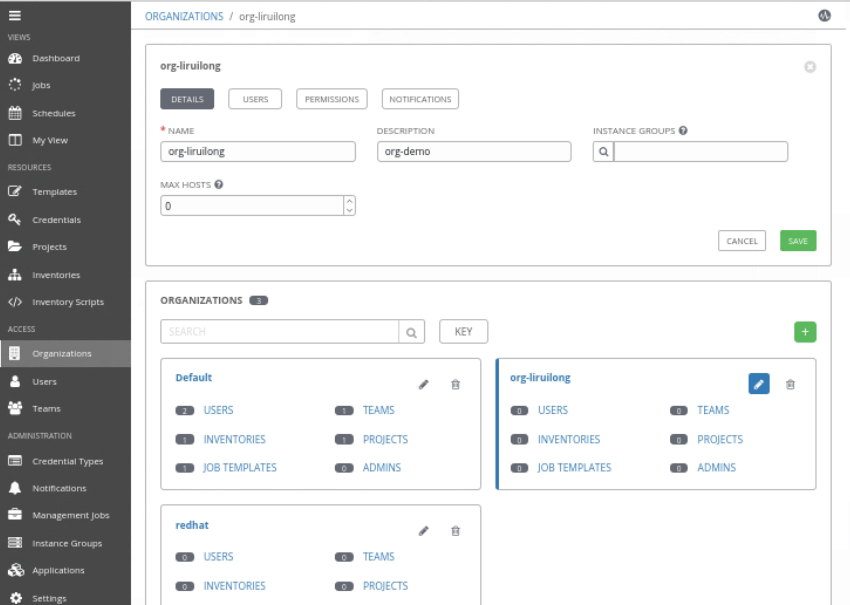Open Job Templates in Default card
The image size is (850, 605).
point(240,468)
